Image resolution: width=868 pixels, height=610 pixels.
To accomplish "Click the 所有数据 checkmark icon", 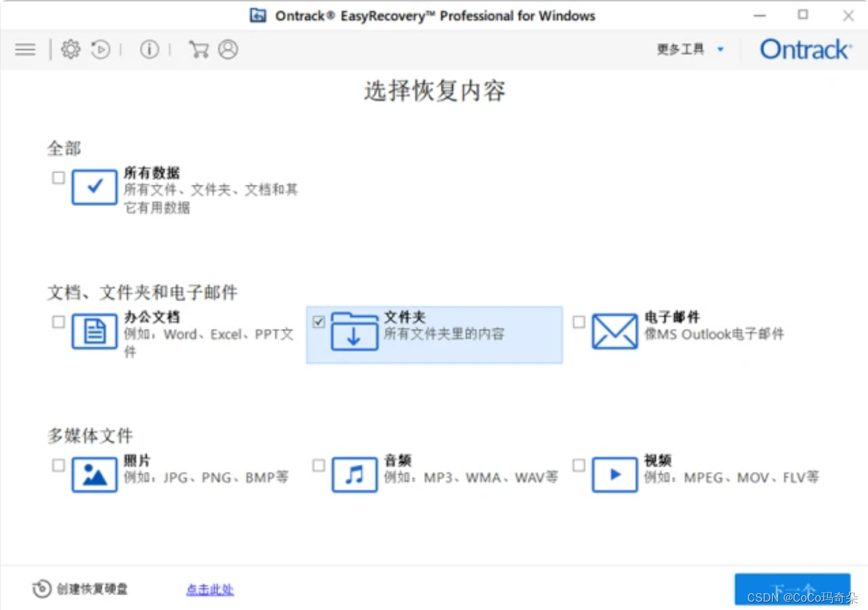I will tap(94, 187).
